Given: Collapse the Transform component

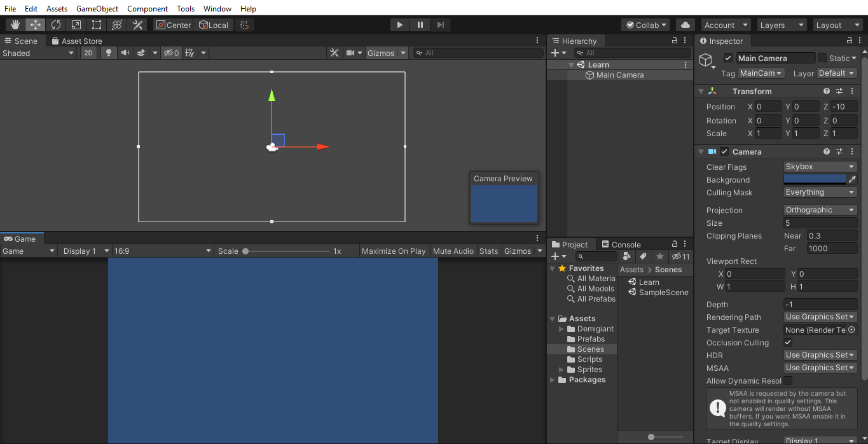Looking at the screenshot, I should [701, 91].
